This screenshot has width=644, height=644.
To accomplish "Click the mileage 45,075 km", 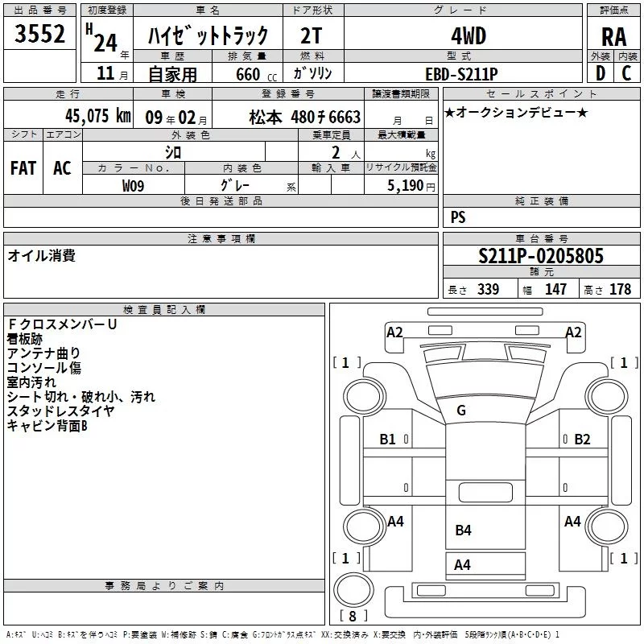I will click(97, 116).
